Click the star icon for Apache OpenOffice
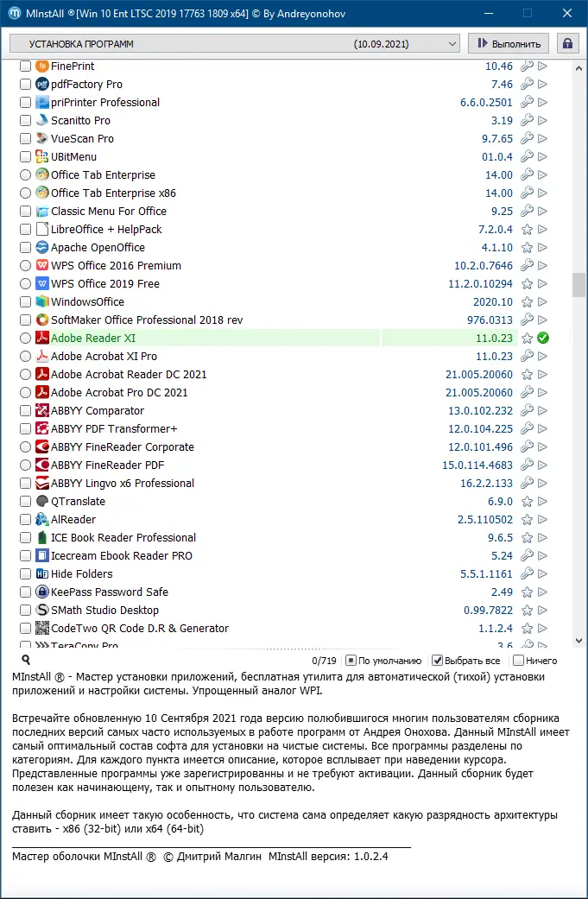This screenshot has width=588, height=899. tap(527, 248)
